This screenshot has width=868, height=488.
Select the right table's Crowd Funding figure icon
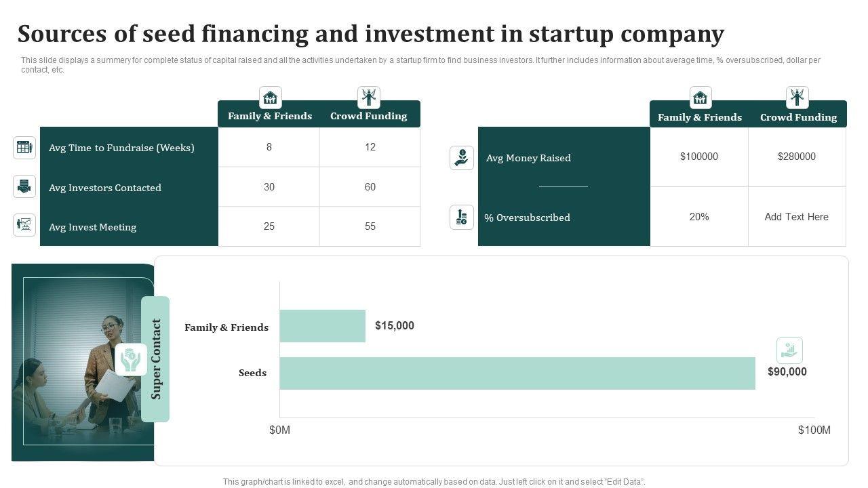(x=797, y=98)
